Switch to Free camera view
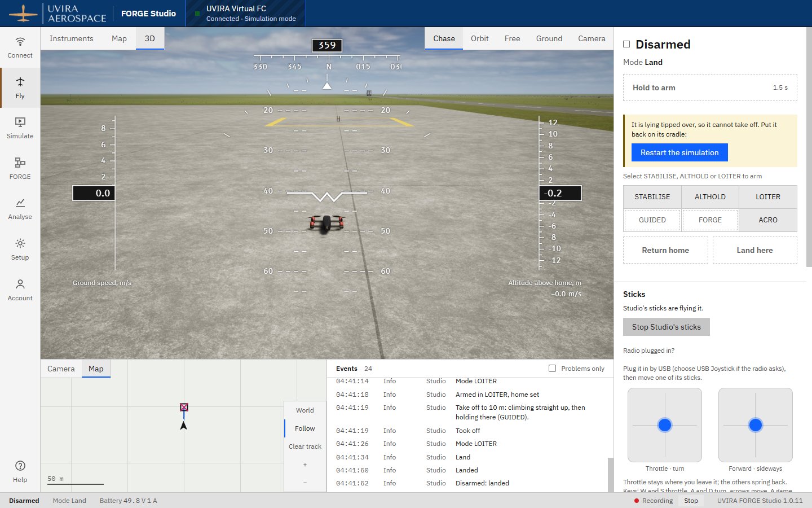812x508 pixels. pos(512,38)
